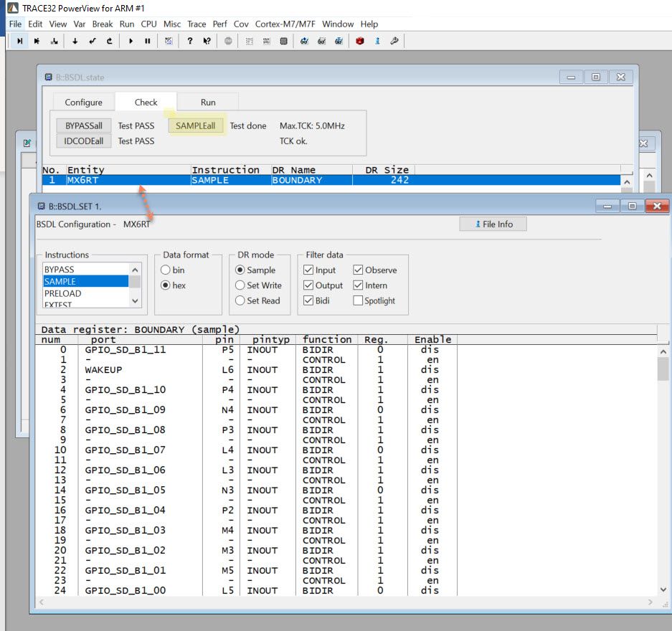672x631 pixels.
Task: Select PRELOAD in Instructions list
Action: 85,293
